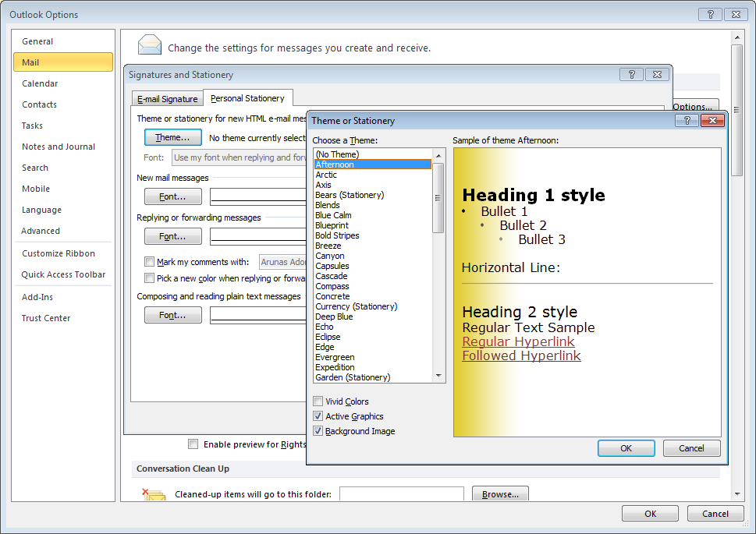Click the theme list scrollbar thumb
The image size is (756, 534).
pyautogui.click(x=438, y=197)
